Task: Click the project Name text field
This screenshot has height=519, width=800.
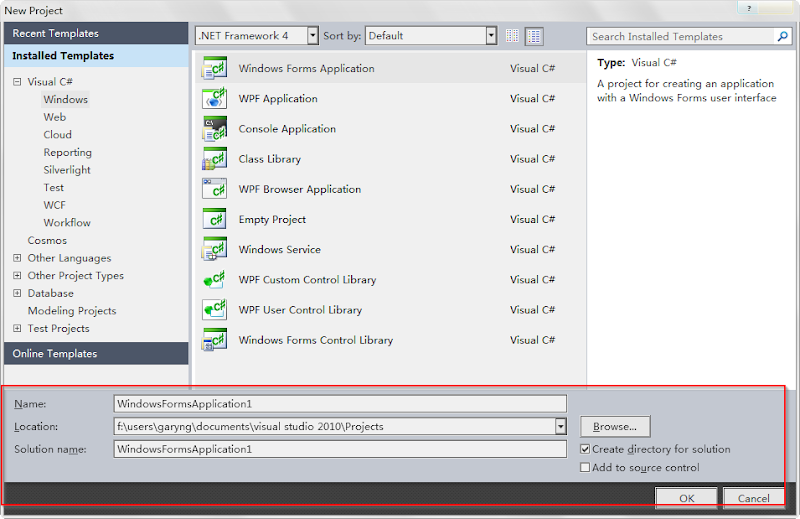Action: click(340, 404)
